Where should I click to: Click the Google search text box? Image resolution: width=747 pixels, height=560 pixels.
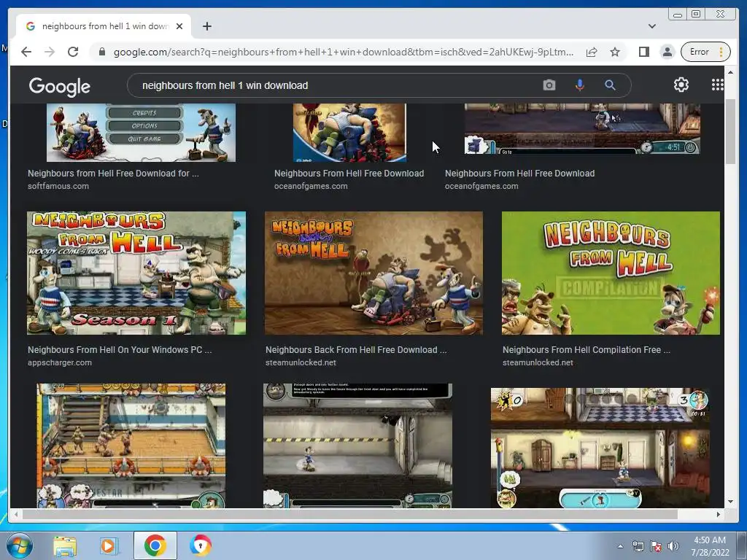pos(333,86)
